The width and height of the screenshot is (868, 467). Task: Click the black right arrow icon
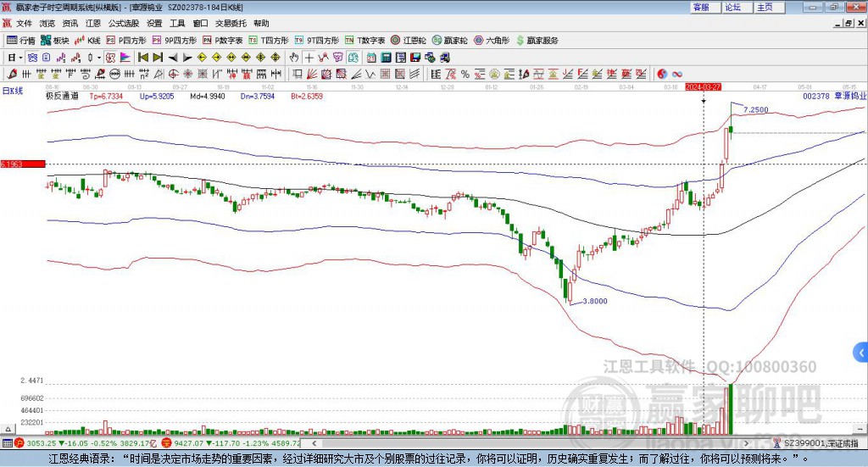(x=187, y=58)
